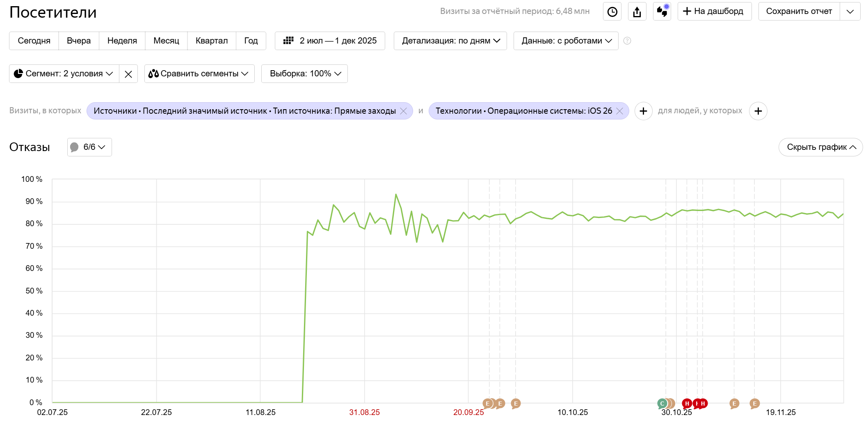
Task: Select the Квартал period tab
Action: pyautogui.click(x=211, y=41)
